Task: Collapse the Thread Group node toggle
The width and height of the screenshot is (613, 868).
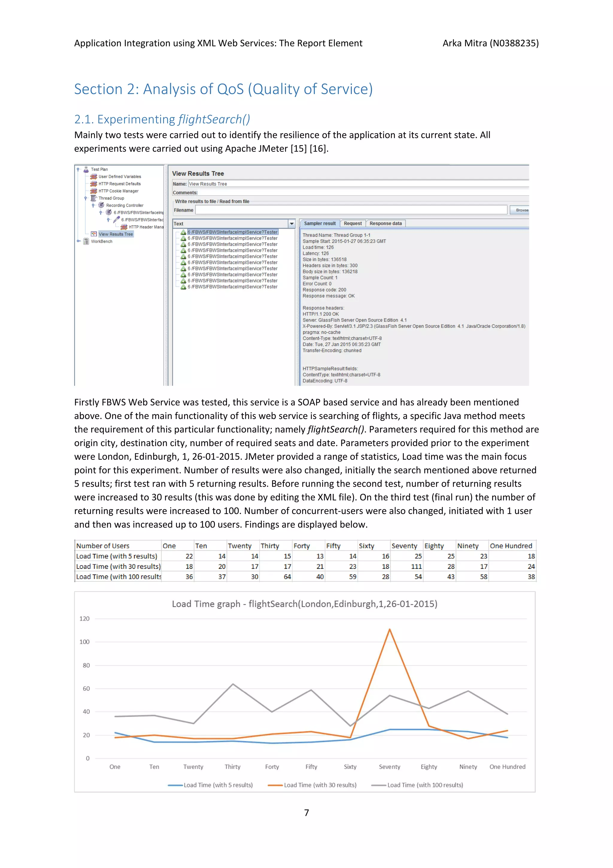Action: 86,198
